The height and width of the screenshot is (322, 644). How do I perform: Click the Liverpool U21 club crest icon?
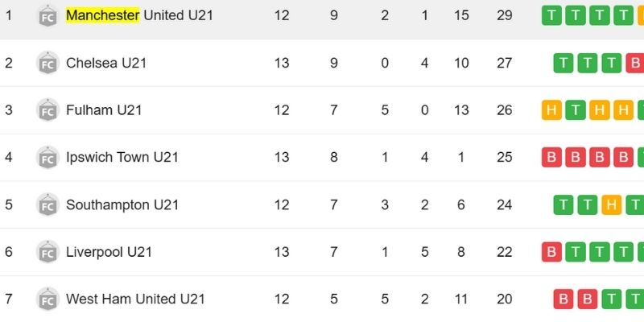(47, 252)
